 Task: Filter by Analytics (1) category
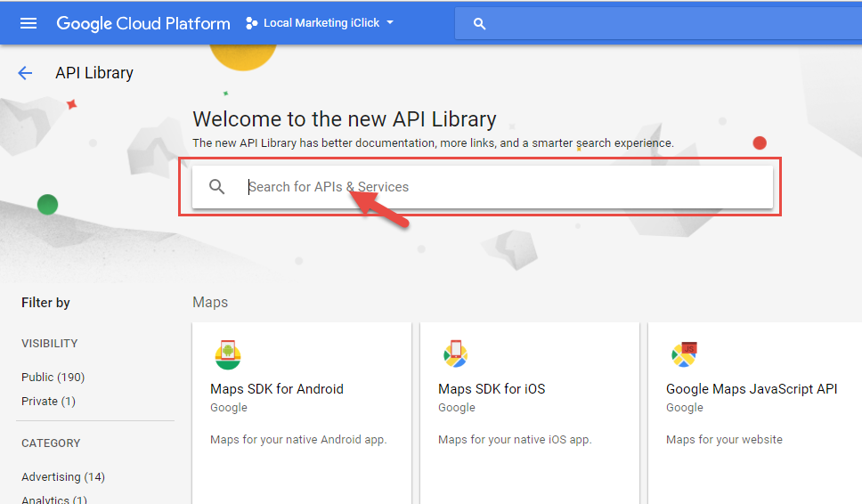[53, 499]
